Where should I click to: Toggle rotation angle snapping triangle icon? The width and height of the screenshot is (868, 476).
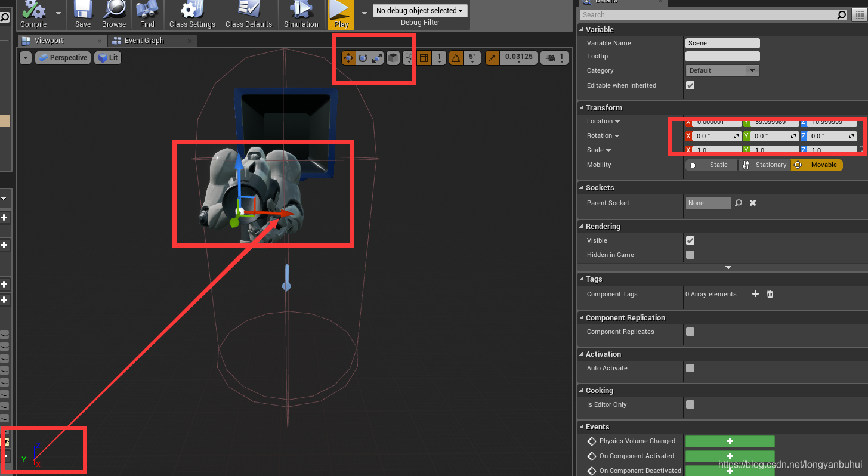[x=456, y=58]
